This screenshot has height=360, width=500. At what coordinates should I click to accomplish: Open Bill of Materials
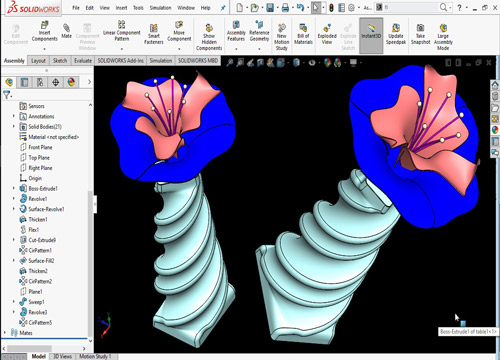pos(303,34)
